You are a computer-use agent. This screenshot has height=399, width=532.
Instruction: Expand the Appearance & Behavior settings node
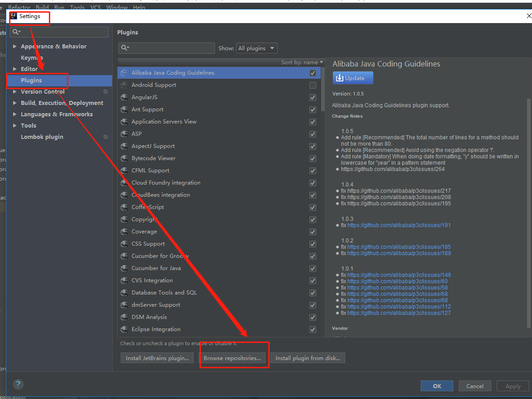(14, 47)
